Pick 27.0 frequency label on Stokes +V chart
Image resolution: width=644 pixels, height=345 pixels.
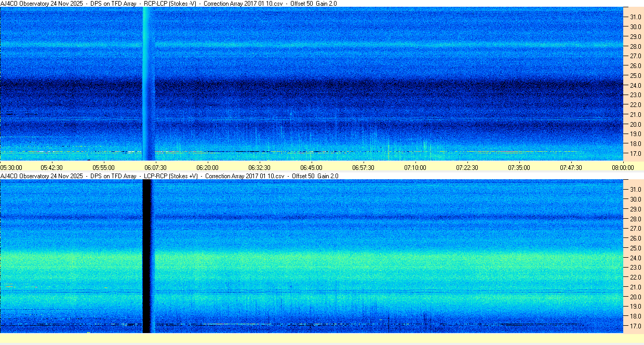(635, 229)
